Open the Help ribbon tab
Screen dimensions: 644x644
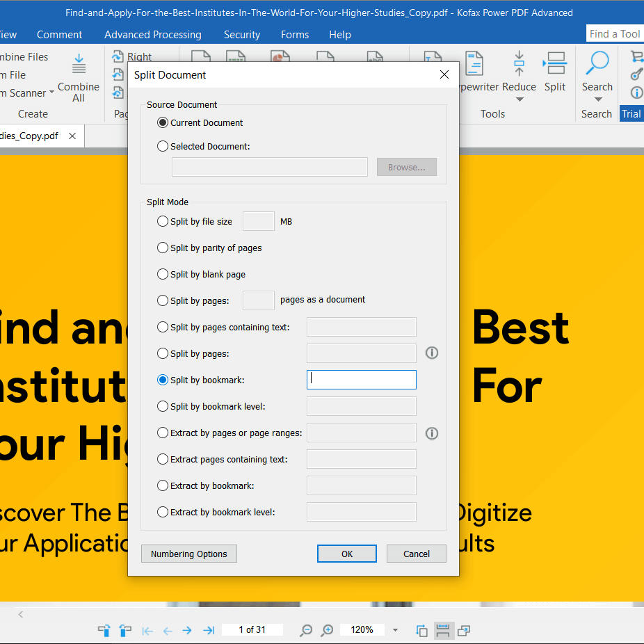340,35
